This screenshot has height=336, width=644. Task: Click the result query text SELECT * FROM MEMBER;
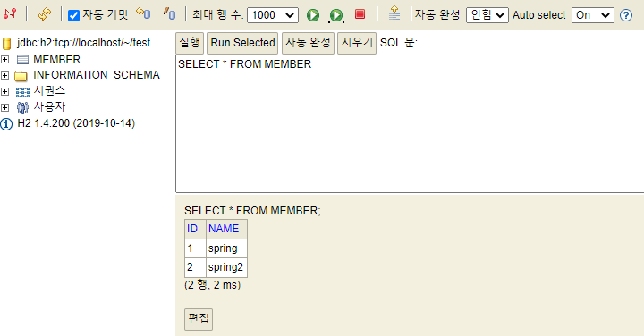252,211
